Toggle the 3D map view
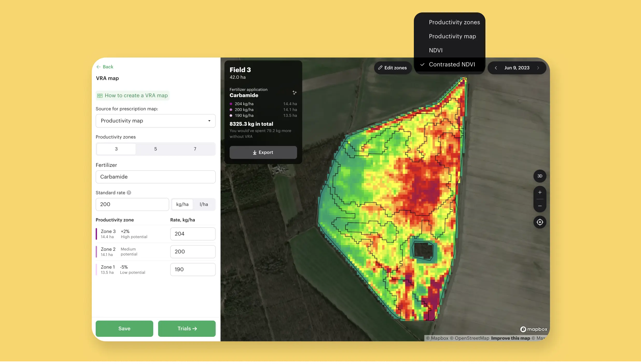Screen dimensions: 641x364 pos(540,176)
